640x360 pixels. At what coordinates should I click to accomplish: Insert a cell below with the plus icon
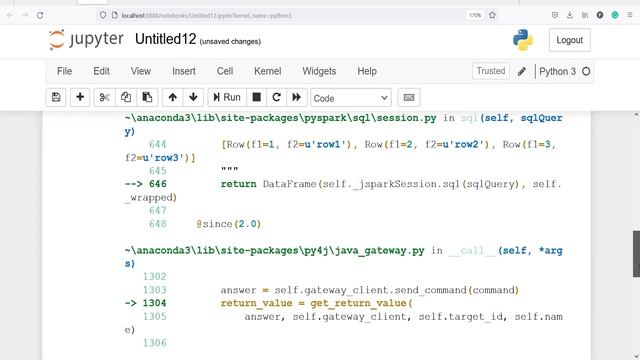pyautogui.click(x=80, y=98)
